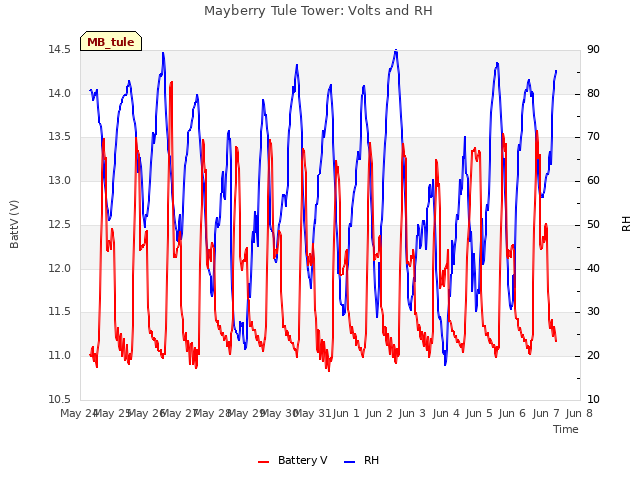The height and width of the screenshot is (480, 640).
Task: Toggle the Battery V legend entry
Action: [x=293, y=460]
